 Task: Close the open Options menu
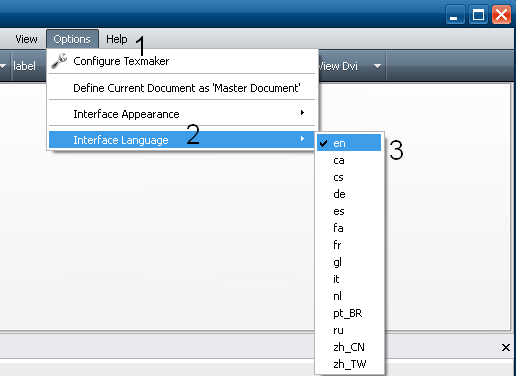point(72,39)
